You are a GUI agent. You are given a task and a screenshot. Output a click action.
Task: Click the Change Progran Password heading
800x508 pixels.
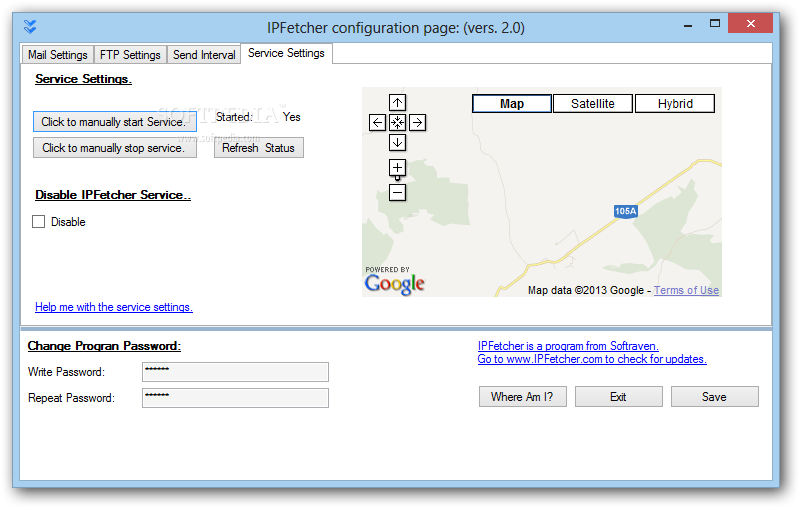coord(104,346)
